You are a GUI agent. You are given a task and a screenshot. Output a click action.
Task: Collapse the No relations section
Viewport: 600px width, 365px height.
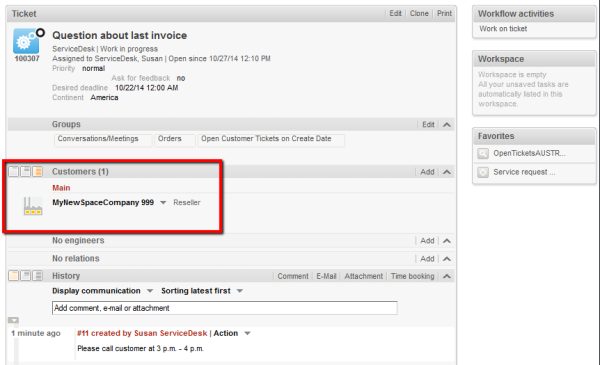pos(447,259)
